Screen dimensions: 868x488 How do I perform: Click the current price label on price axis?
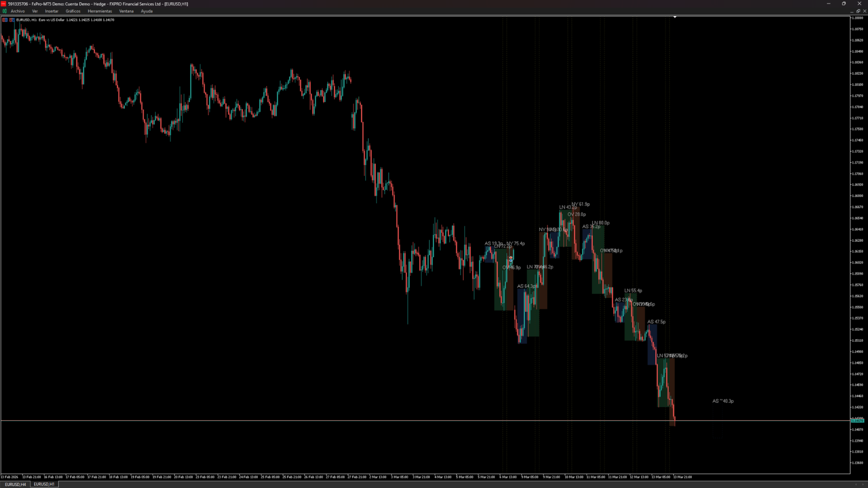(x=857, y=421)
